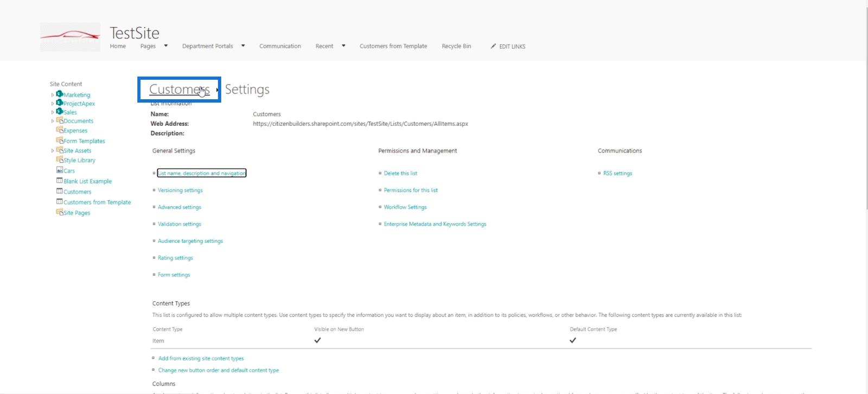Click the Marketing subsite icon

coord(60,94)
